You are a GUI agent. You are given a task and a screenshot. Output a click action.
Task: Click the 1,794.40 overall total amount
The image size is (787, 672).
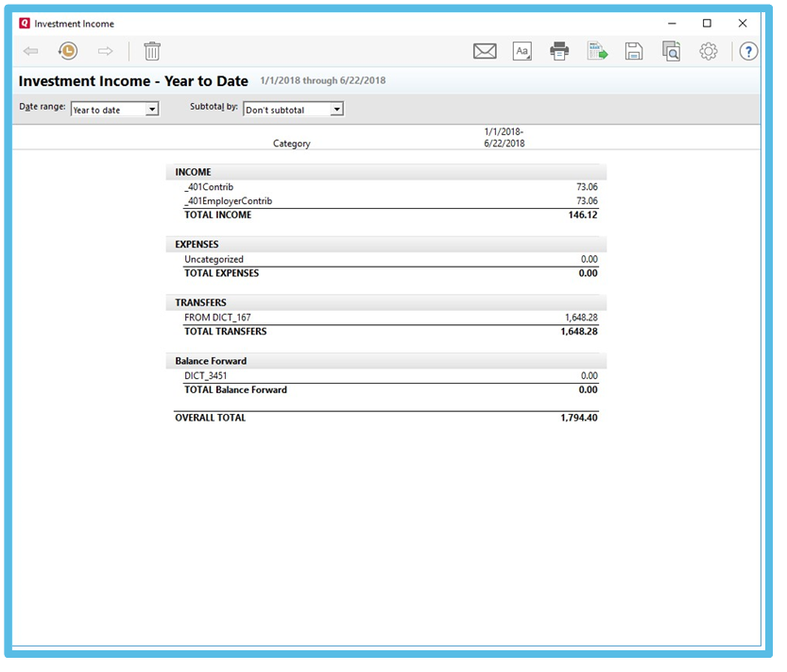pos(578,418)
